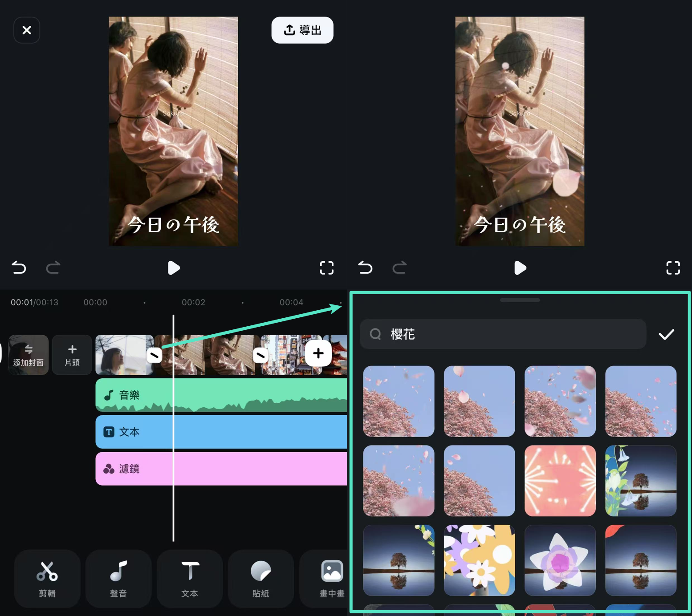Select the street signs timeline clip

coord(291,355)
